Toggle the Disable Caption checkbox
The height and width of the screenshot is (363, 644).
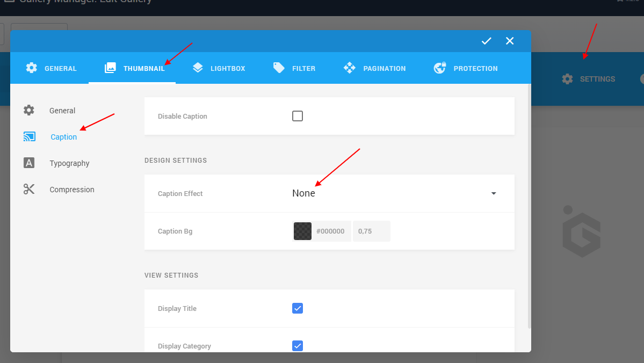(x=298, y=116)
